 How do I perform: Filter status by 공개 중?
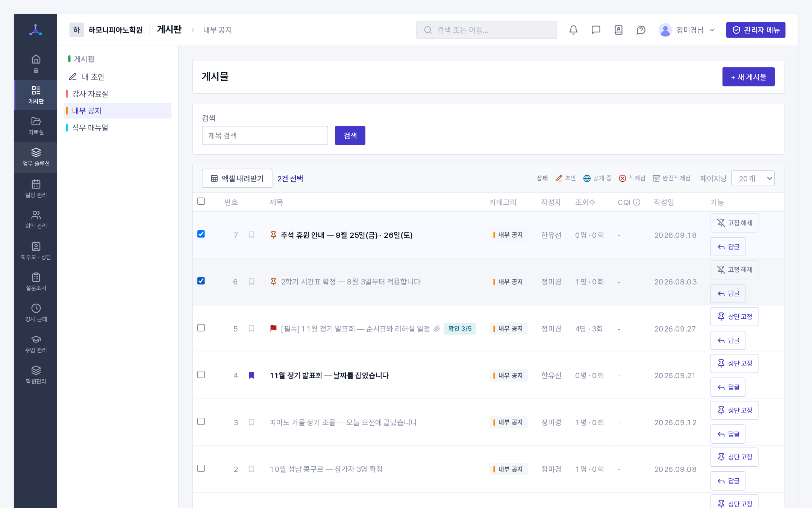point(597,178)
